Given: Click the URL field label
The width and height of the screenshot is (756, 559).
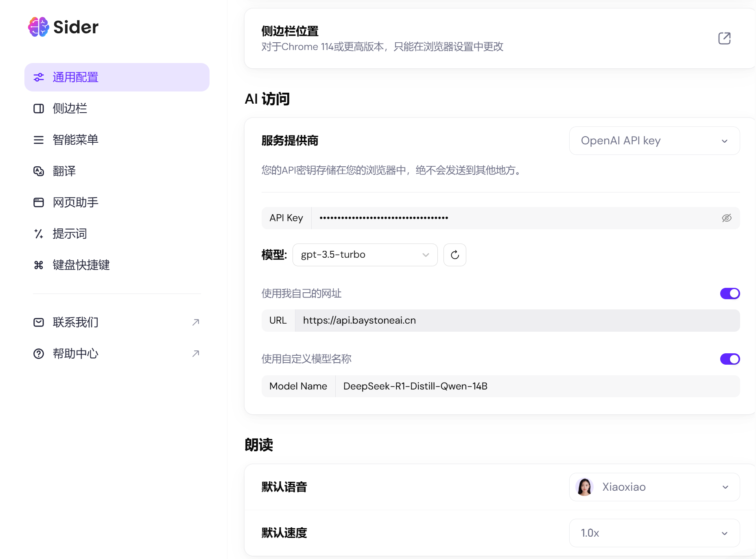Looking at the screenshot, I should point(278,321).
